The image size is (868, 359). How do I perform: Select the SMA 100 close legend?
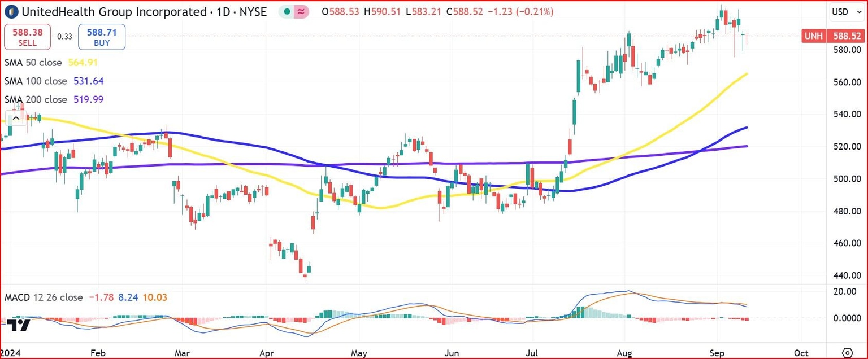point(36,81)
